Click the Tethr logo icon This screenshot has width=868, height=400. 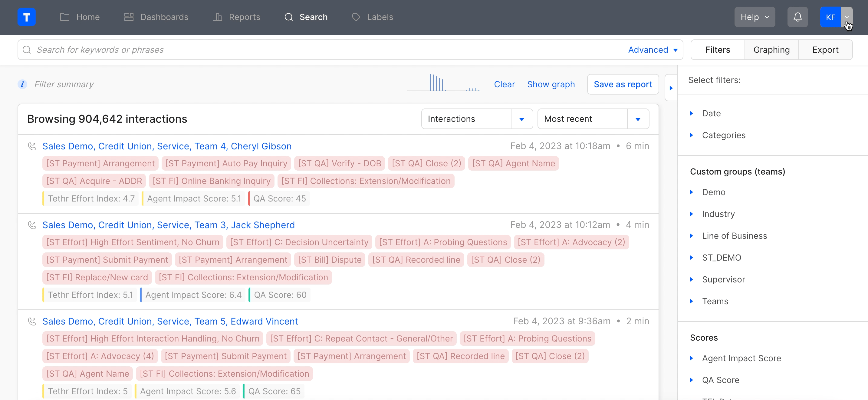coord(26,17)
